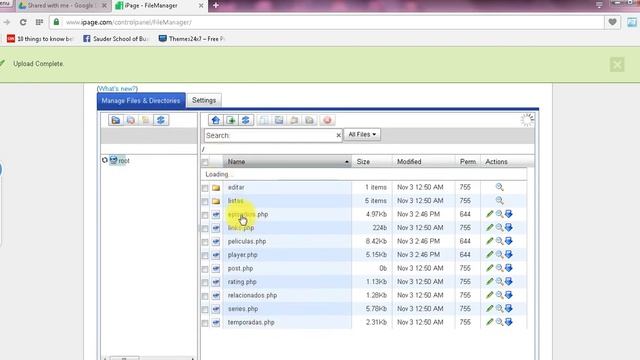Viewport: 640px width, 360px height.
Task: Click the first icon in left tree toolbar
Action: [x=116, y=120]
